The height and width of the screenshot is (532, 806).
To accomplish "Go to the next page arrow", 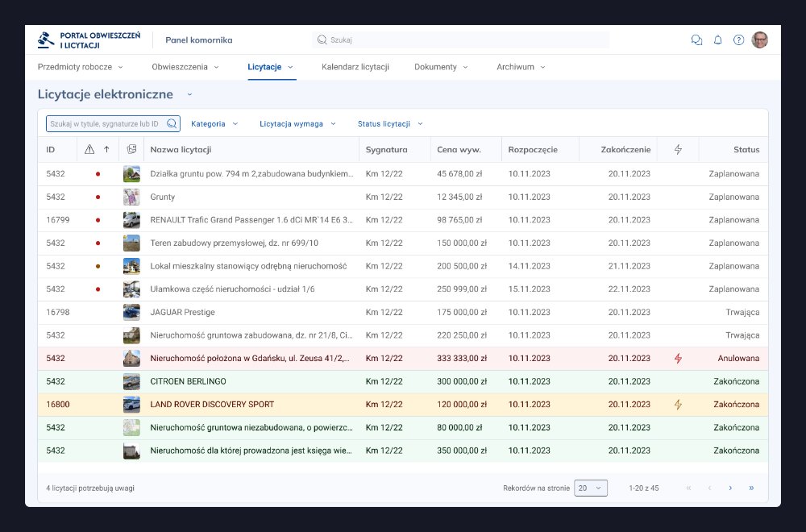I will (x=730, y=488).
